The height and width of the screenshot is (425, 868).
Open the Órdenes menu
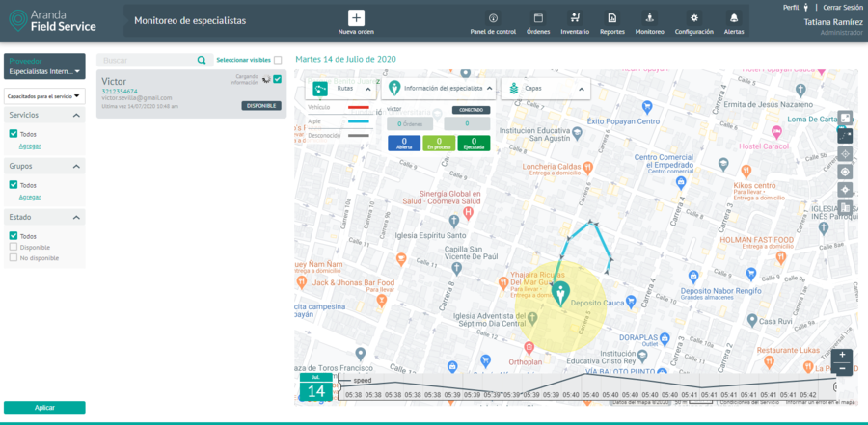tap(538, 23)
